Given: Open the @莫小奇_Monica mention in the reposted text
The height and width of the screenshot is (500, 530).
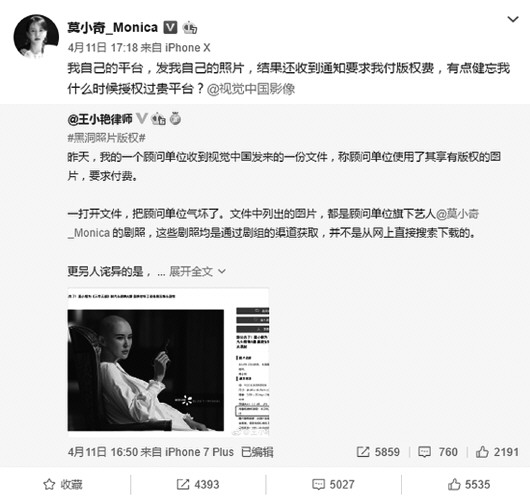Looking at the screenshot, I should 273,223.
